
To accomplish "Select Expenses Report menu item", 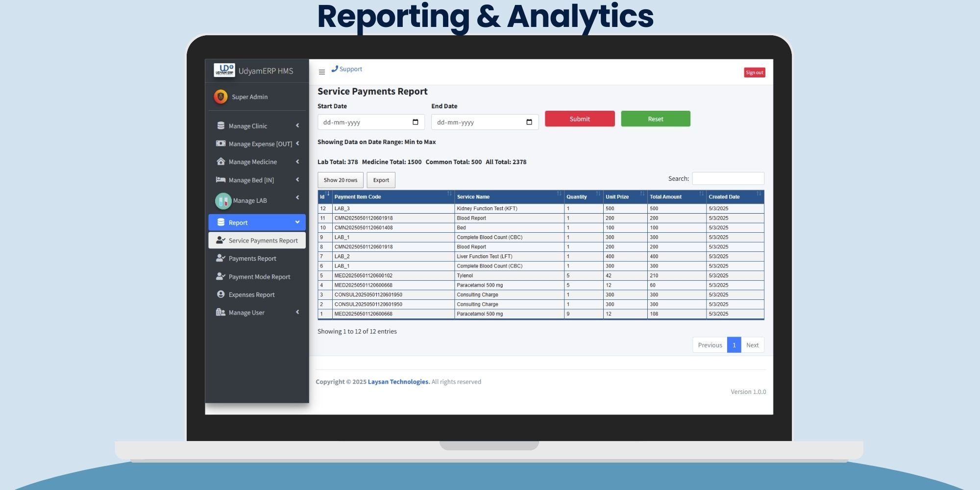I will click(251, 294).
